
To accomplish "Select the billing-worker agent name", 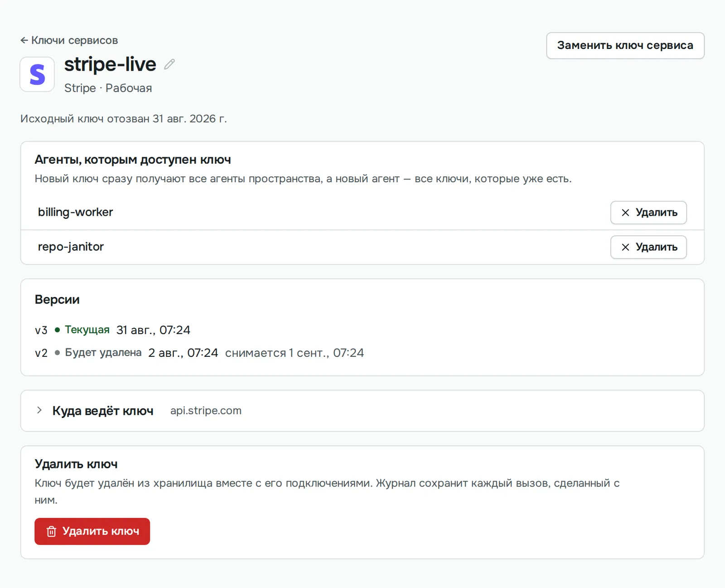I will pyautogui.click(x=75, y=212).
